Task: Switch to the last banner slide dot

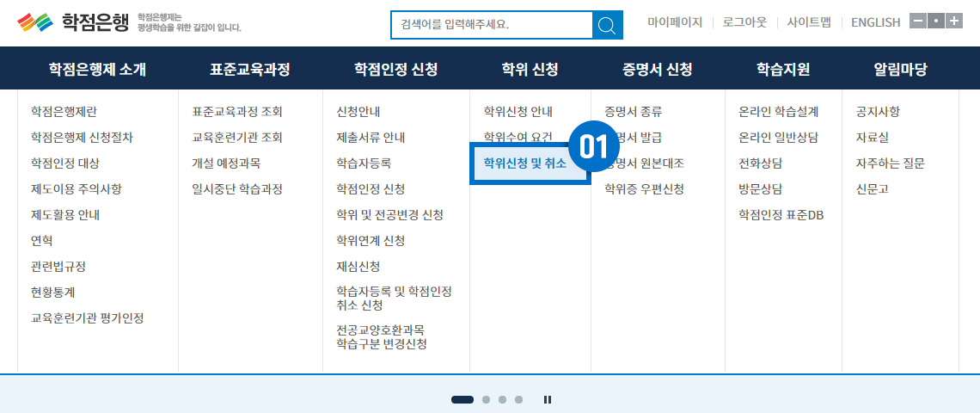Action: click(518, 399)
